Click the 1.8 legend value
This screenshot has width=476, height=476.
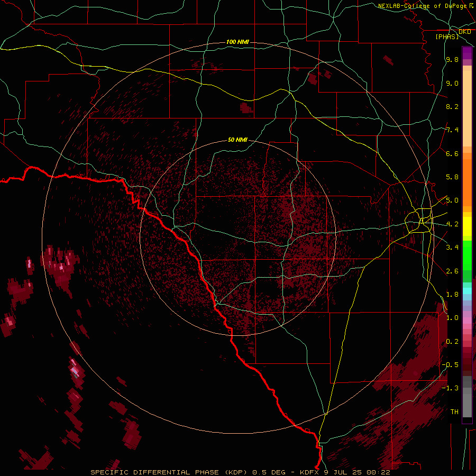pyautogui.click(x=452, y=295)
